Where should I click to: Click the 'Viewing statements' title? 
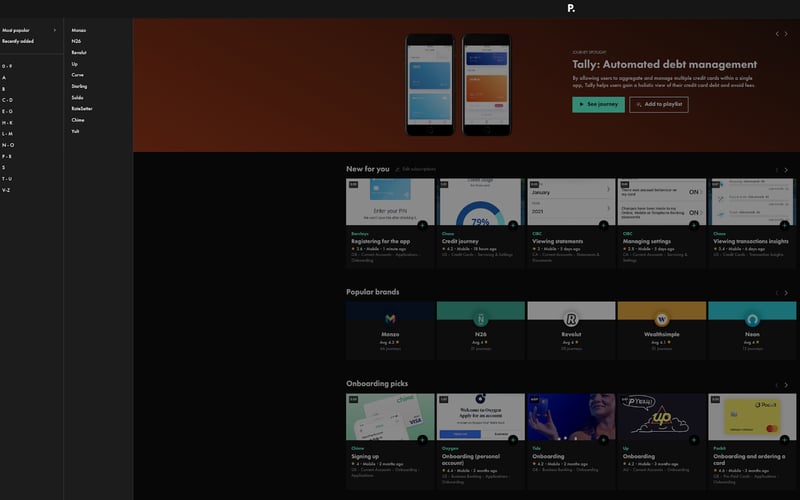pos(558,241)
